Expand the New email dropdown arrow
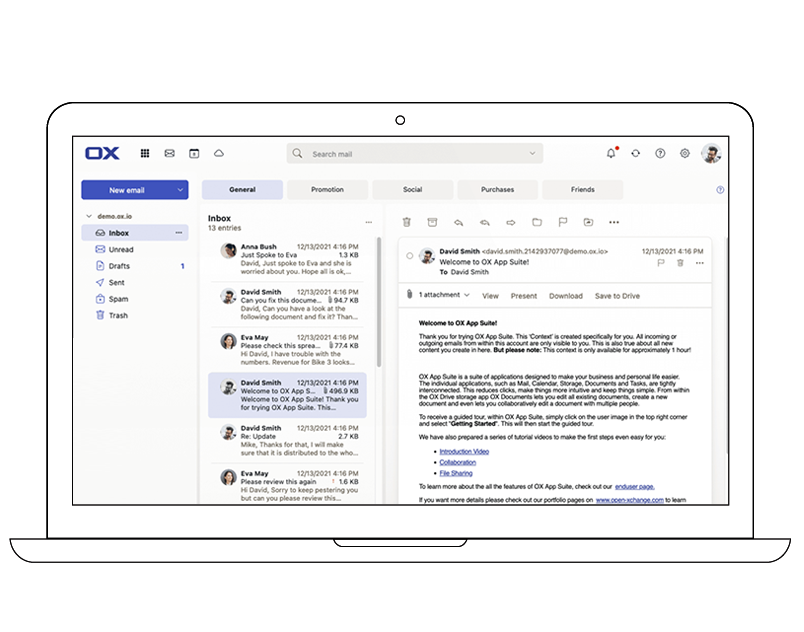 180,190
